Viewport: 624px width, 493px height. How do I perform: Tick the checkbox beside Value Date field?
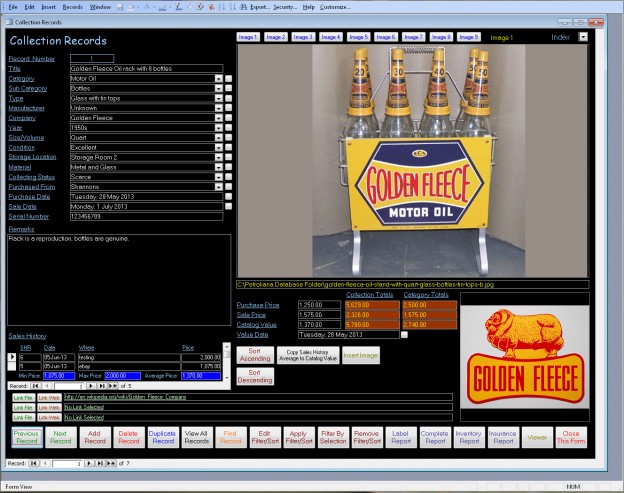tap(404, 335)
